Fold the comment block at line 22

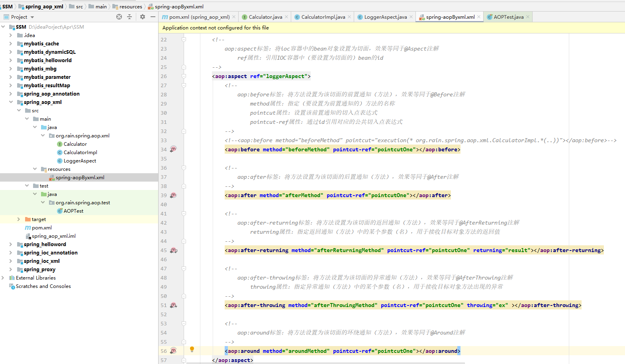(x=184, y=39)
